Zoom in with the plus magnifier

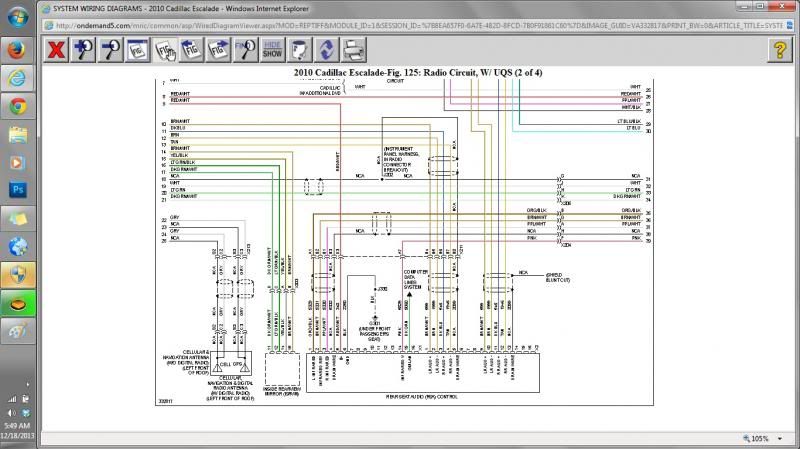pos(83,50)
